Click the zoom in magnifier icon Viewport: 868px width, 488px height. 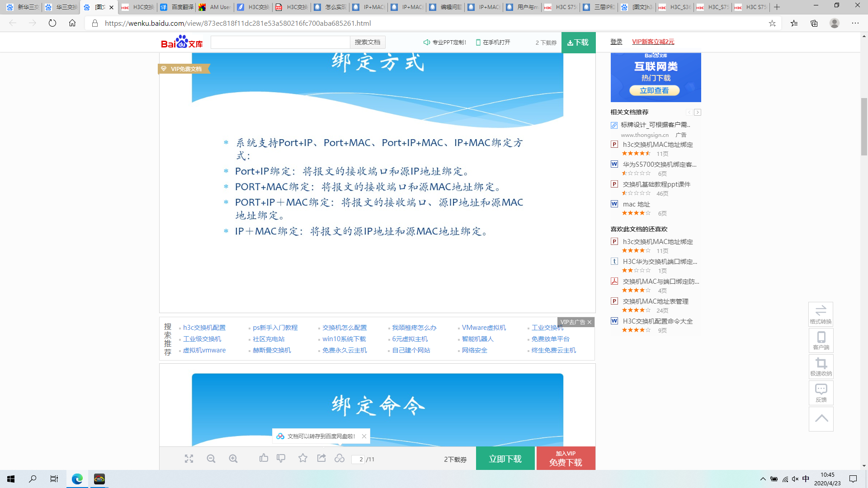[x=233, y=459]
